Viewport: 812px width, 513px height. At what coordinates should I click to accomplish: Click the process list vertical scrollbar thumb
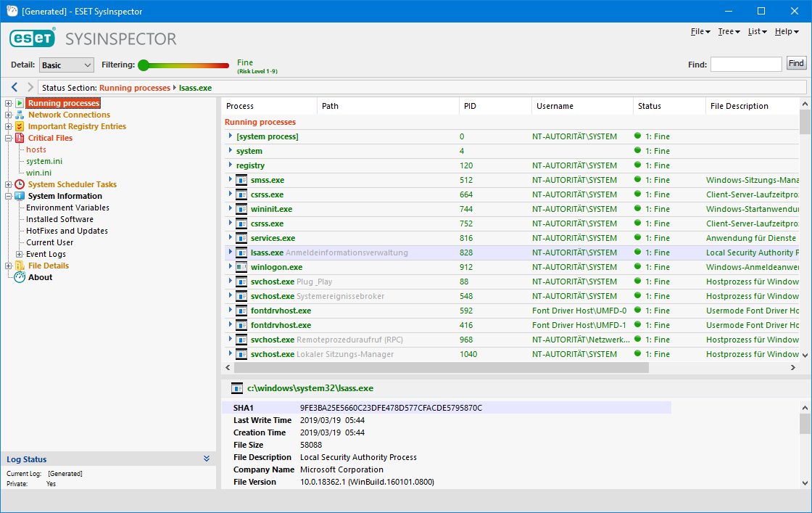(805, 122)
